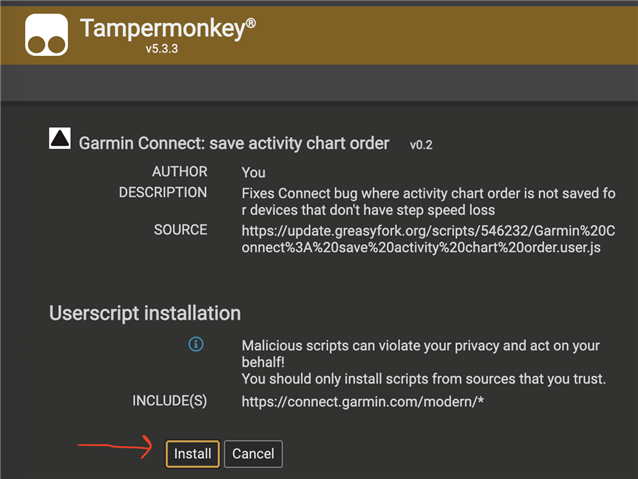The height and width of the screenshot is (479, 638).
Task: Click the DESCRIPTION label
Action: 163,192
